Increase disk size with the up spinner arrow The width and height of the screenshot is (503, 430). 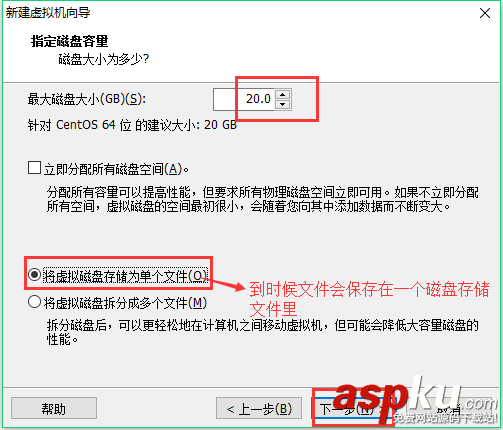283,94
